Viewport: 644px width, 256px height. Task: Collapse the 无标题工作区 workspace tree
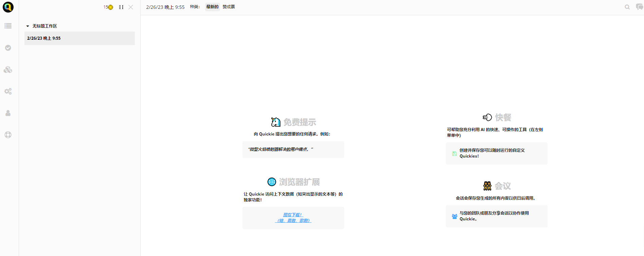(28, 26)
